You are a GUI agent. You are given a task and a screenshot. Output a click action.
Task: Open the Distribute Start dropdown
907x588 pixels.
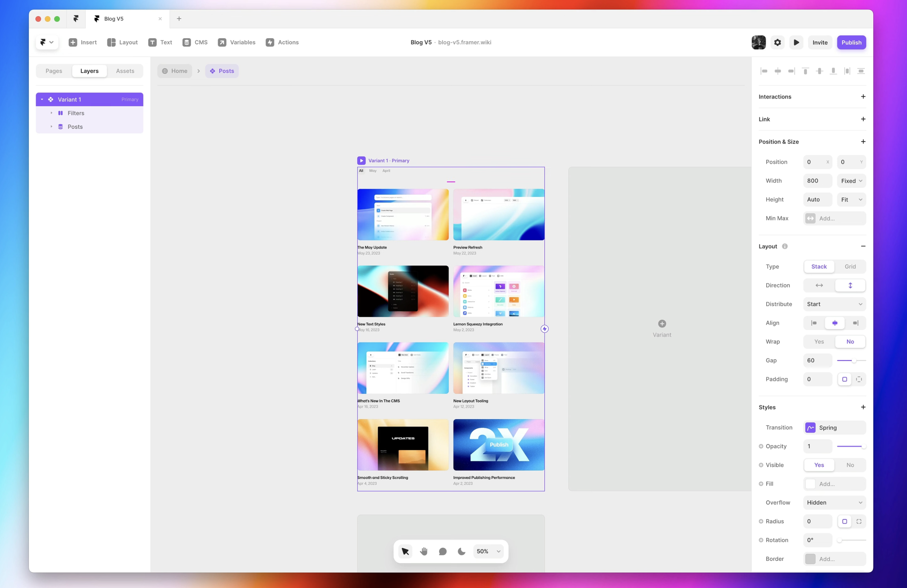834,304
